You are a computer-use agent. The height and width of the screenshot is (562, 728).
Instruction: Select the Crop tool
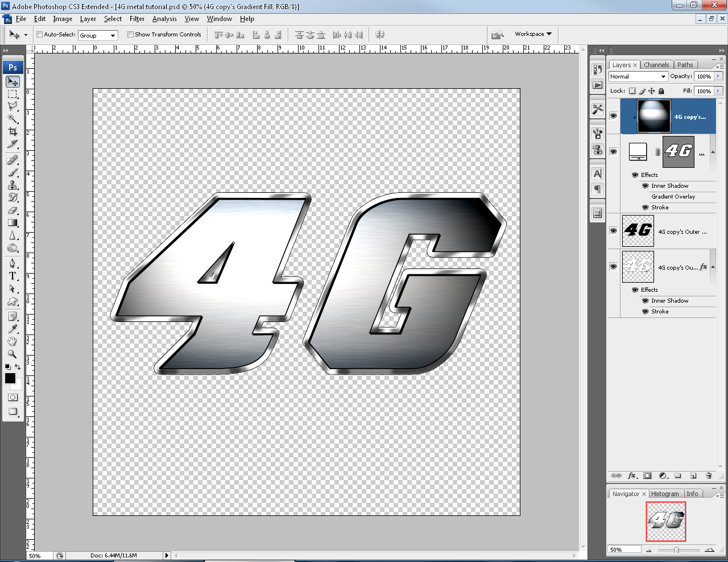pos(13,131)
